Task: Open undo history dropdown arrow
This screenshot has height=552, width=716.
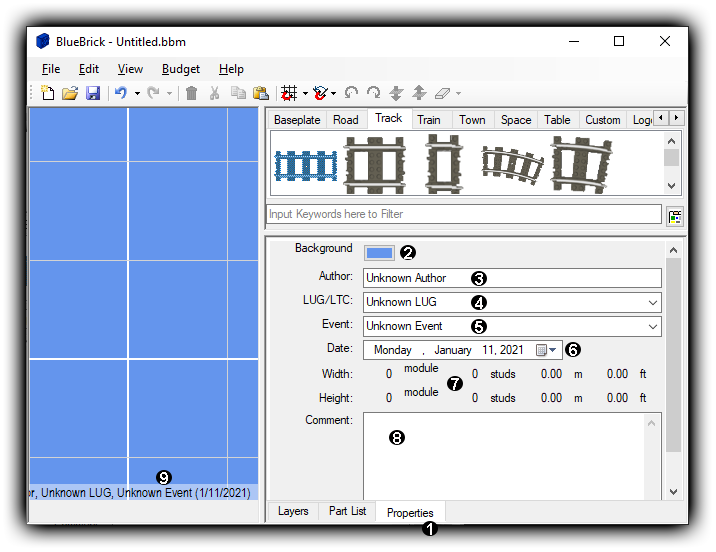Action: click(x=137, y=94)
